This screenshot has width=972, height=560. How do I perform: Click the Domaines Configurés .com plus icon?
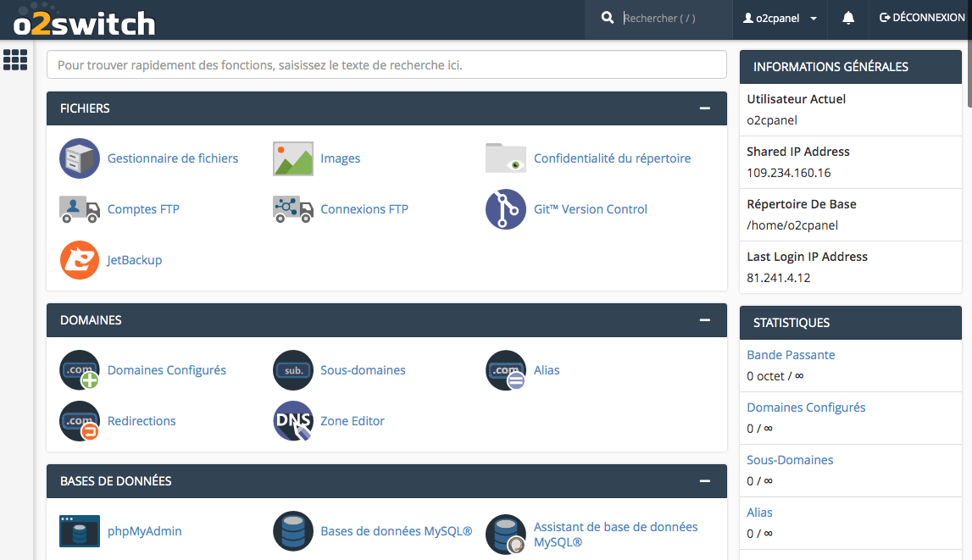tap(80, 370)
